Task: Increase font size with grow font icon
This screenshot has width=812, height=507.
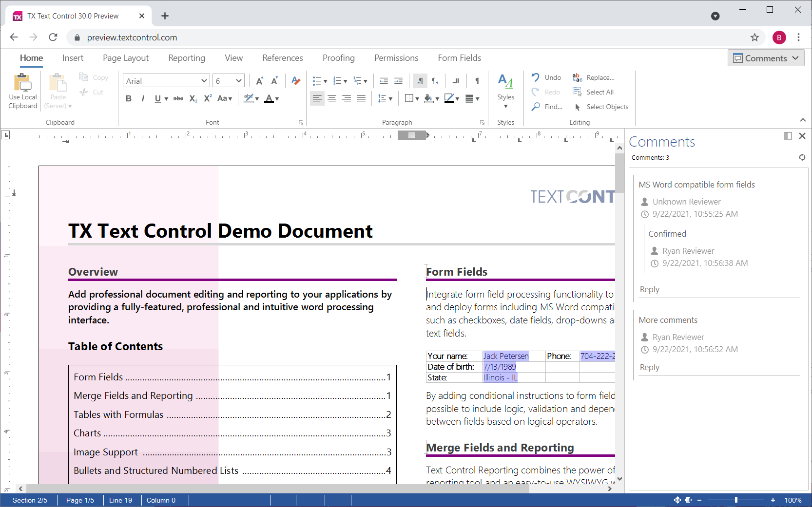Action: click(260, 81)
